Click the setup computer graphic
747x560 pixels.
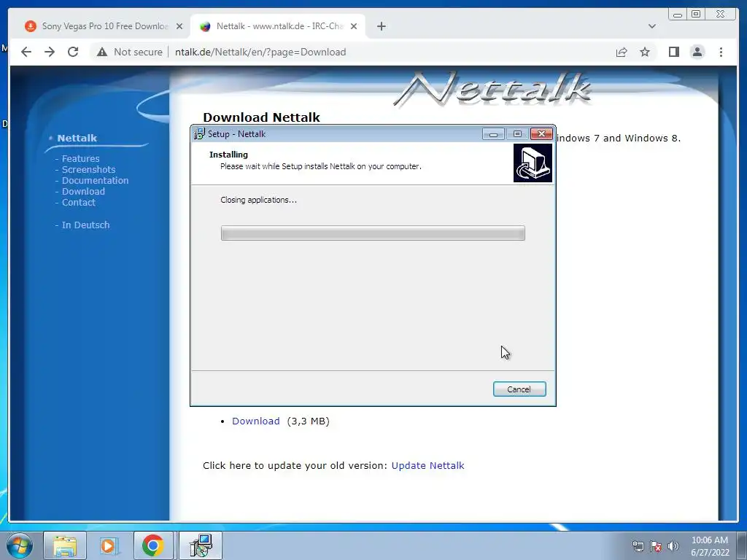[533, 163]
